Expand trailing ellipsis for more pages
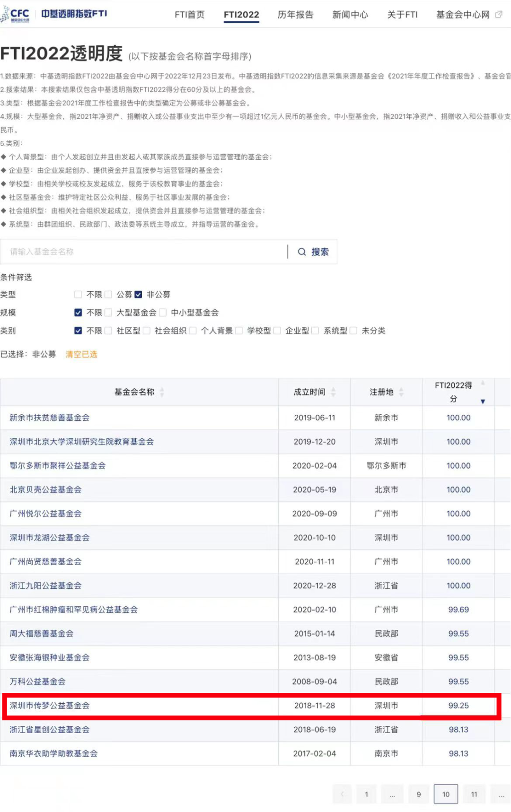 (501, 795)
